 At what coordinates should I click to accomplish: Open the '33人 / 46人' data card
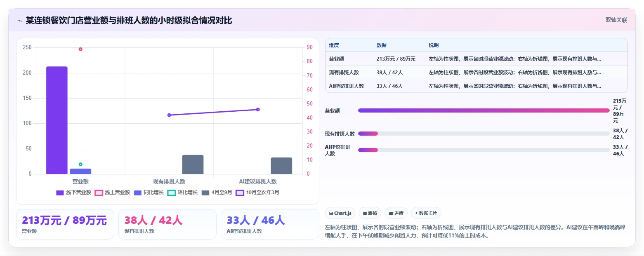(x=270, y=224)
